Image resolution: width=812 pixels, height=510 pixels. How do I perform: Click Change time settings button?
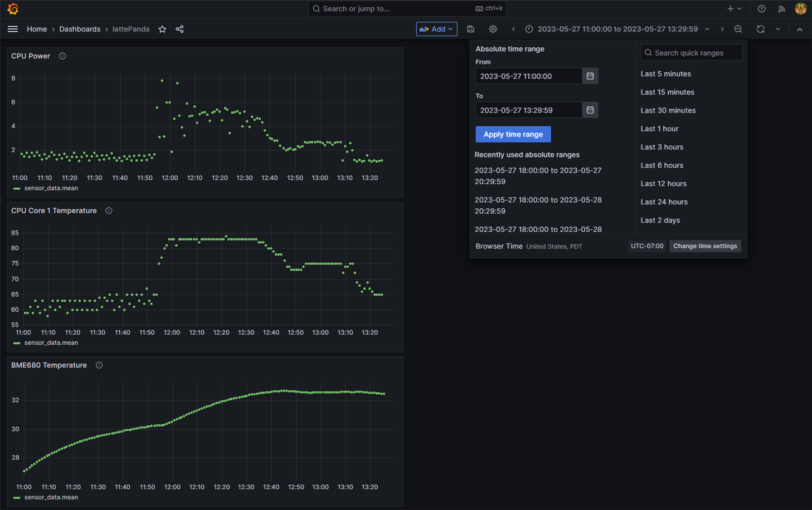tap(705, 246)
